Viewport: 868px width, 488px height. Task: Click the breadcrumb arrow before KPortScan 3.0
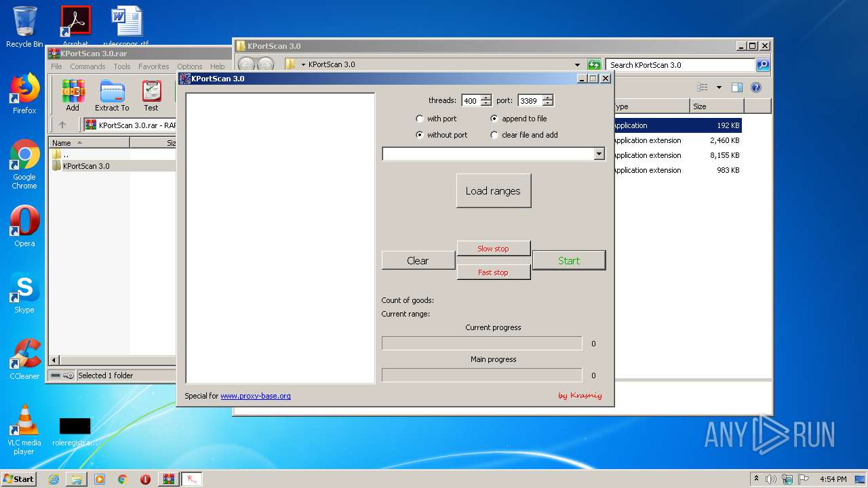click(x=303, y=65)
